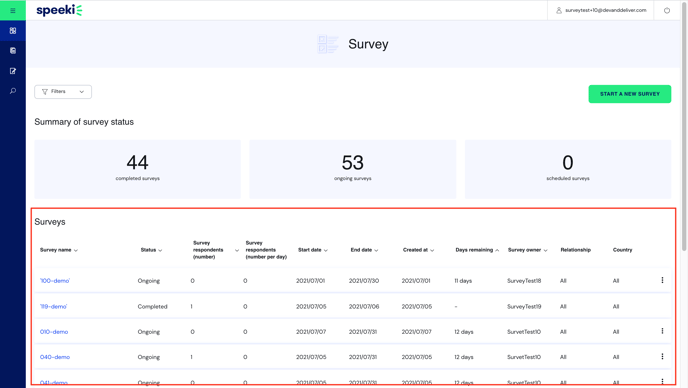The image size is (688, 388).
Task: Click '12 days' in the 040-demo row
Action: tap(464, 357)
